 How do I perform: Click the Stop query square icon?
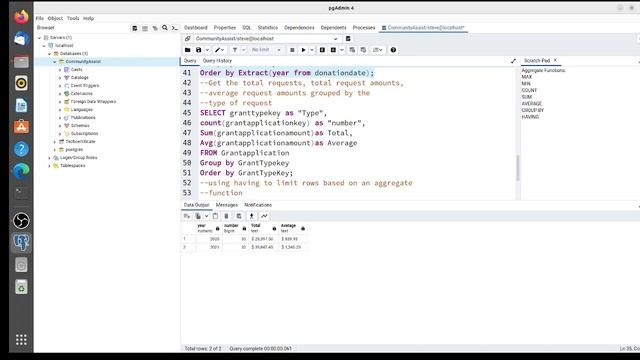tap(292, 50)
